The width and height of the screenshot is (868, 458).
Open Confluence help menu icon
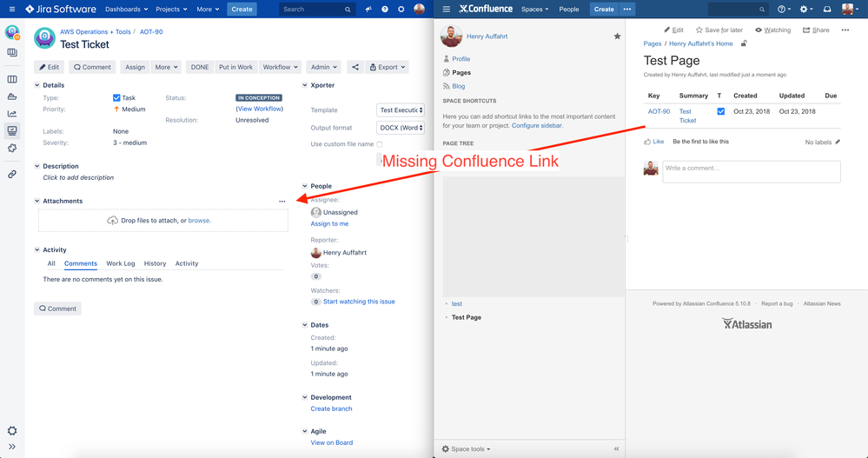[784, 9]
